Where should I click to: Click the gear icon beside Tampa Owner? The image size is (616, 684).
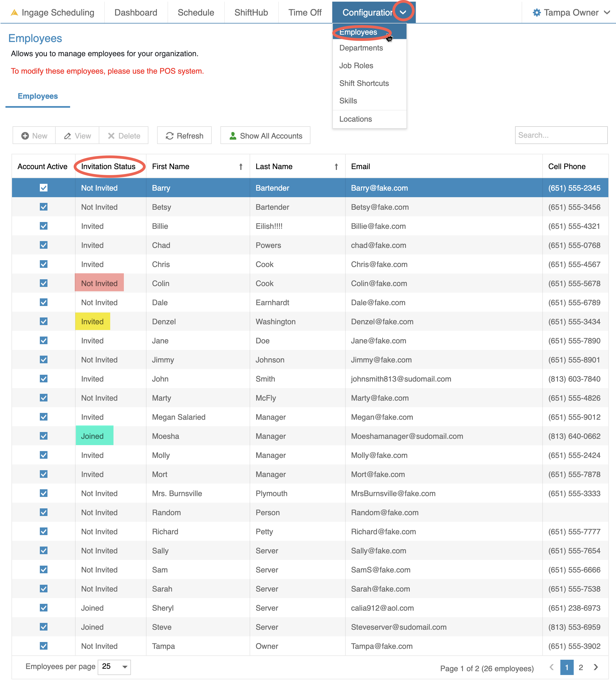[x=536, y=13]
